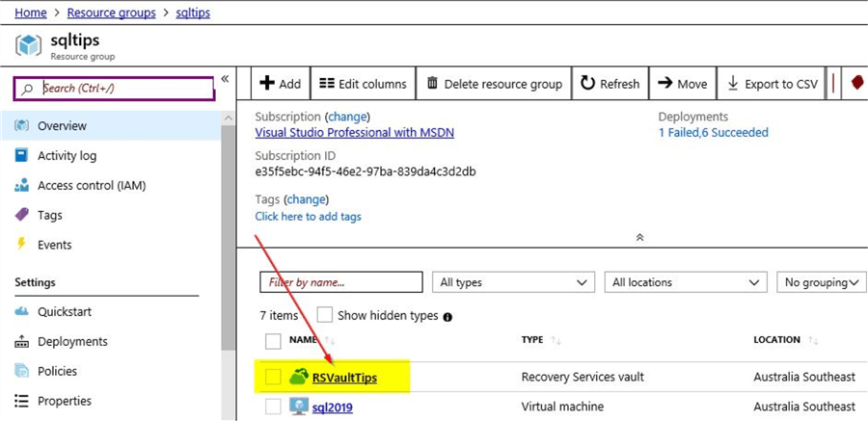868x421 pixels.
Task: Enable the Show hidden types checkbox
Action: 324,315
